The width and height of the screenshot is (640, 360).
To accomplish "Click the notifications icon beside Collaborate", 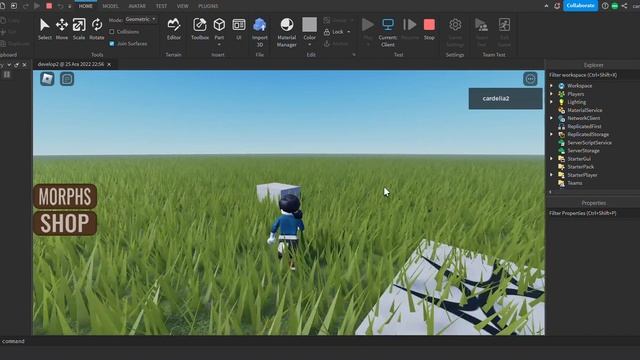I will pos(557,6).
